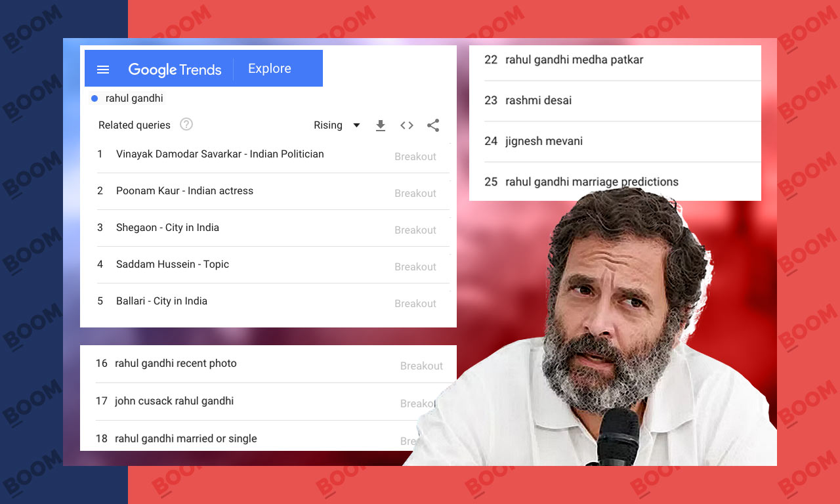Click the Related queries heading
840x504 pixels.
(135, 125)
